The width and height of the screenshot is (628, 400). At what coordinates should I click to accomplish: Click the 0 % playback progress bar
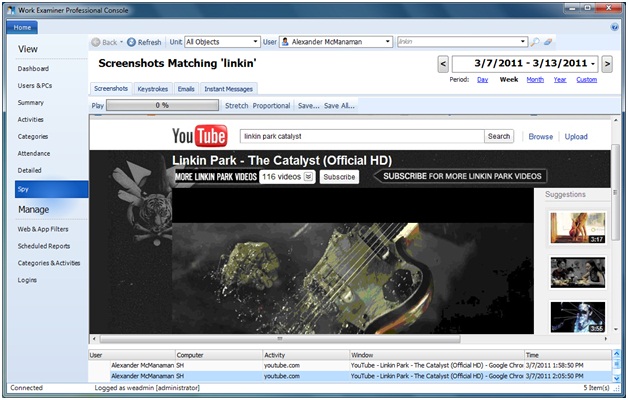[162, 105]
